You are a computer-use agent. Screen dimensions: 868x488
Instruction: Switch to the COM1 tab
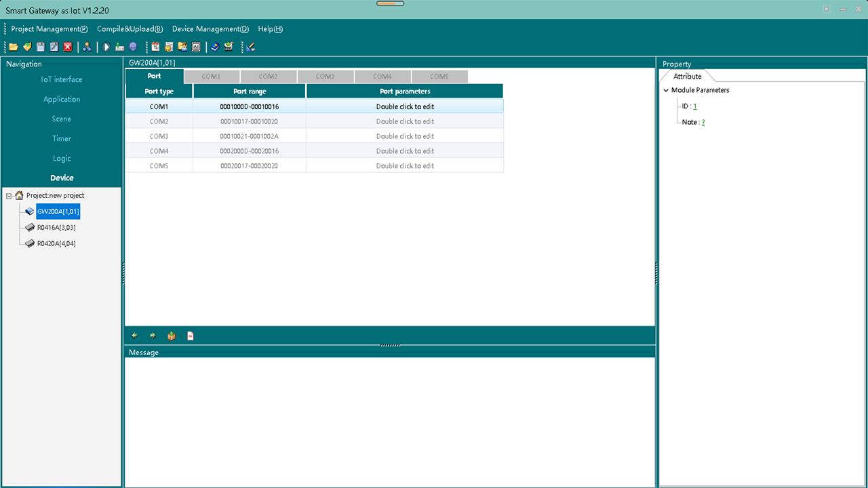tap(212, 77)
